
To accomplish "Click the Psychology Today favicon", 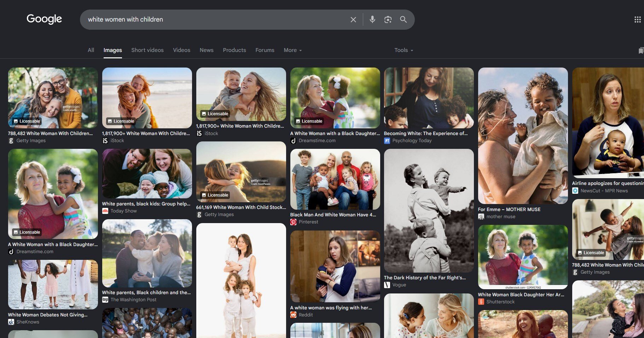I will tap(387, 141).
